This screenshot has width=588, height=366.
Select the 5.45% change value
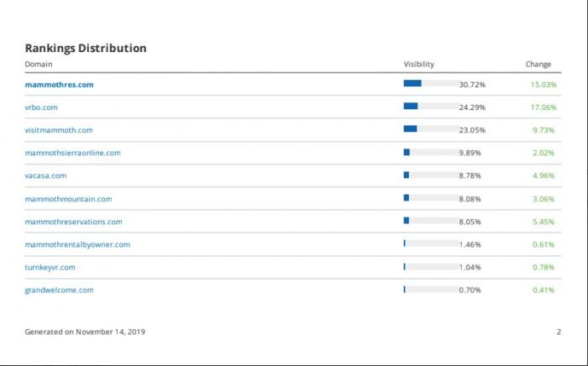coord(543,222)
